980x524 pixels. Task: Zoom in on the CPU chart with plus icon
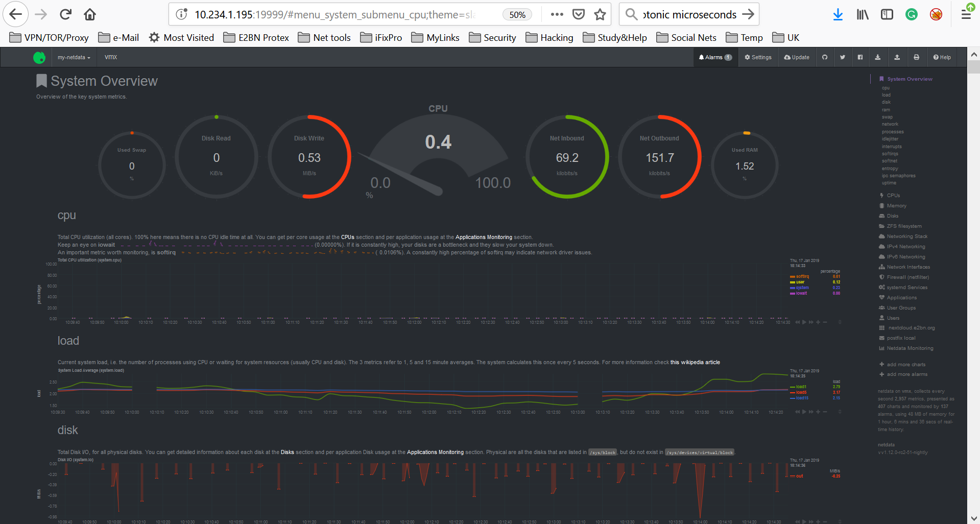click(818, 322)
